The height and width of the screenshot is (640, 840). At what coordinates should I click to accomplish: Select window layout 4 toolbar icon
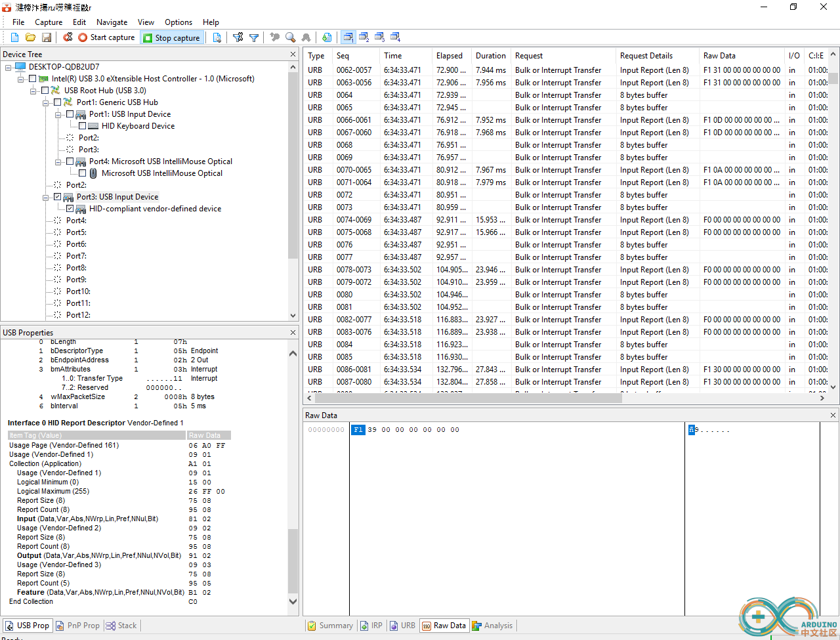click(x=395, y=37)
